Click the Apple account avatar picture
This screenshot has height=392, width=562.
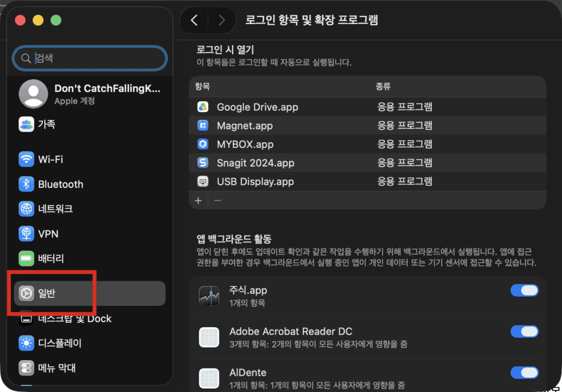[x=33, y=94]
